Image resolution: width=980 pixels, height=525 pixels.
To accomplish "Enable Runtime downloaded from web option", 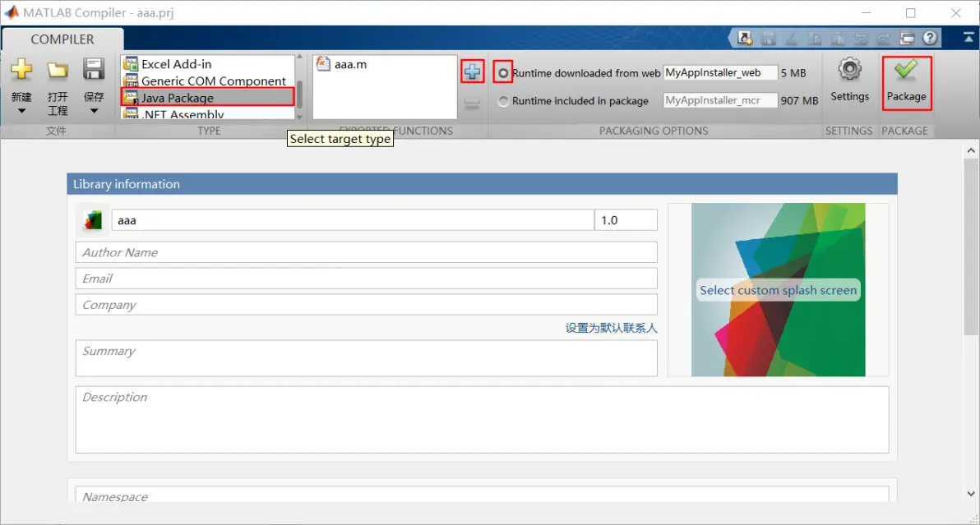I will pyautogui.click(x=503, y=73).
